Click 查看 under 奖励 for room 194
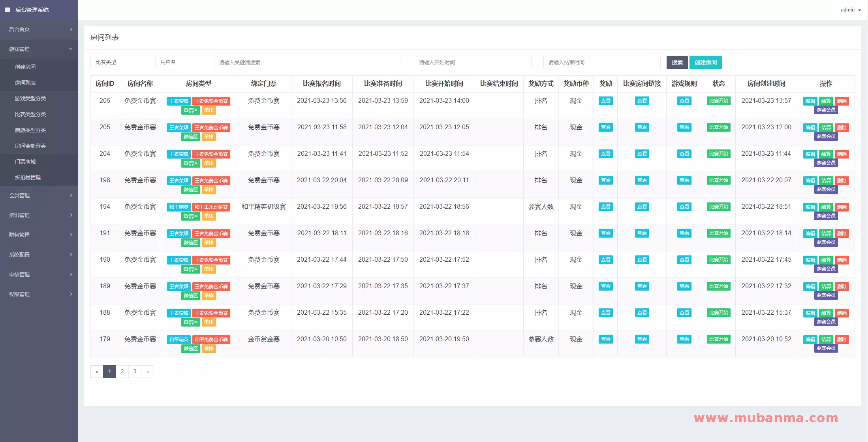This screenshot has width=868, height=442. 605,207
